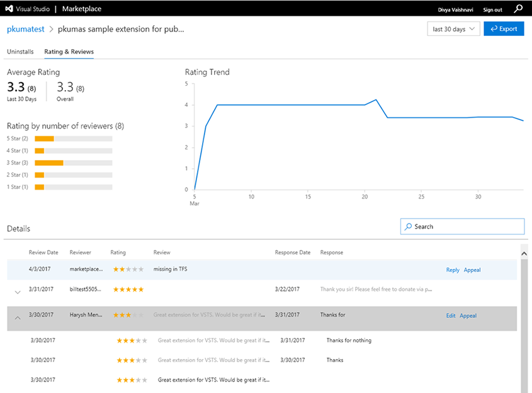Click the 5 Star rating bar
The width and height of the screenshot is (532, 393).
tap(73, 139)
